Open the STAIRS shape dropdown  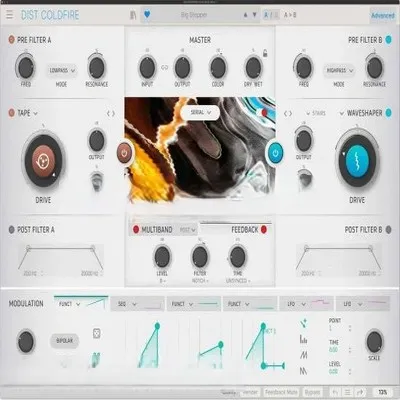click(x=315, y=113)
